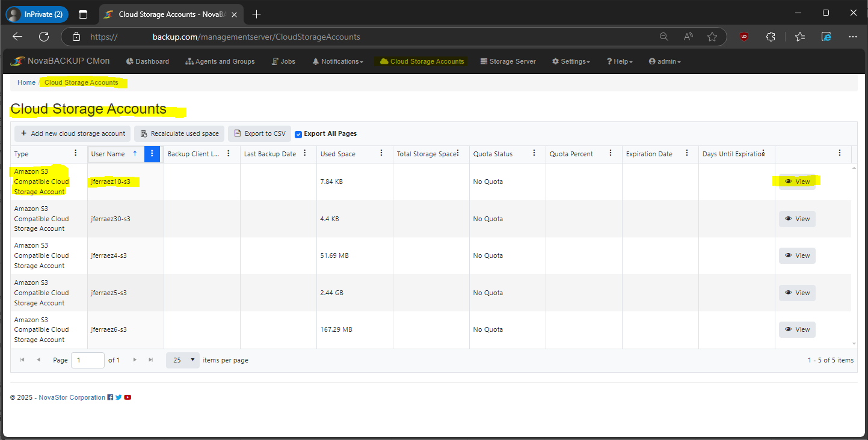Open Quota Percent column options menu

610,153
